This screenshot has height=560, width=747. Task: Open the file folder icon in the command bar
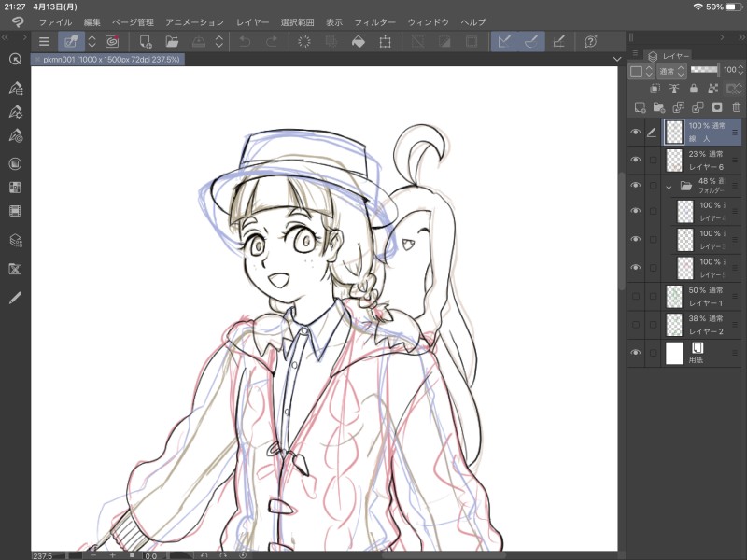pyautogui.click(x=172, y=41)
